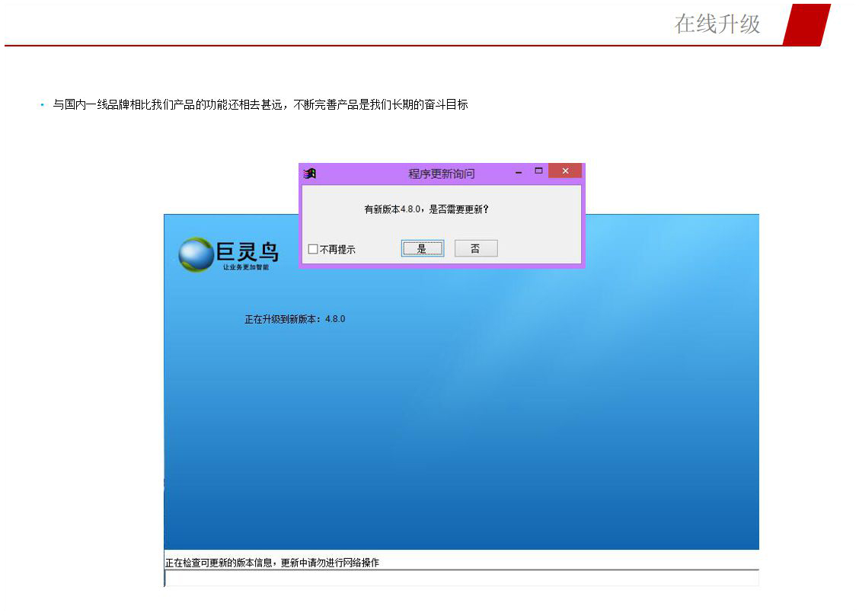Screen dimensions: 859x616
Task: Click the 巨灵鸟 globe logo
Action: (196, 254)
